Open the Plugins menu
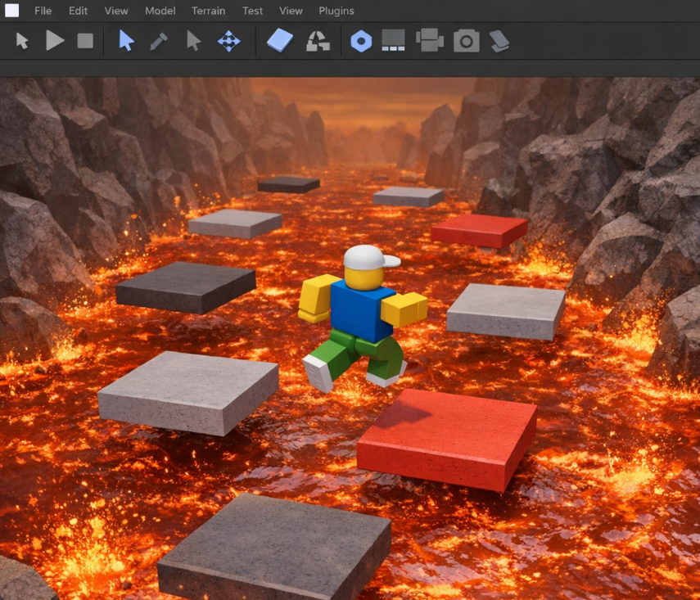The width and height of the screenshot is (700, 600). (336, 11)
